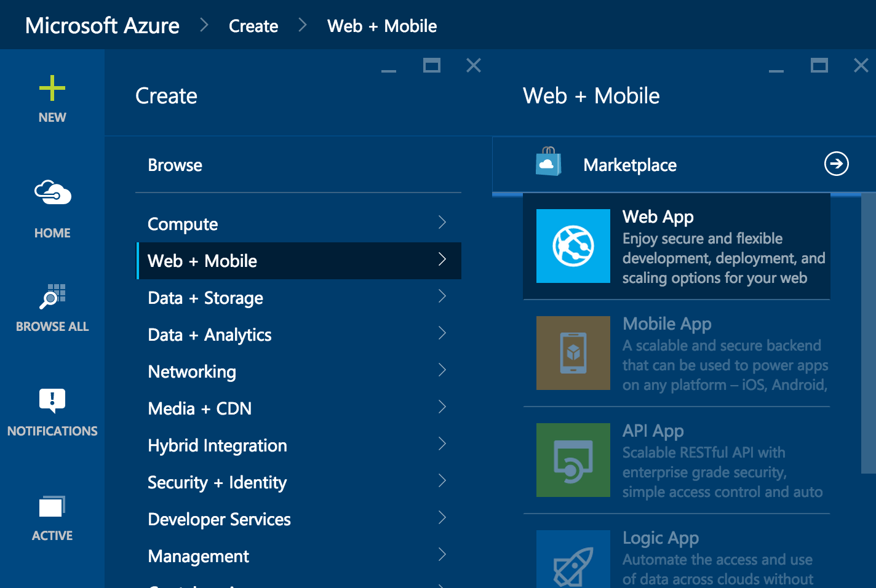Click the Marketplace shopping bag icon
The width and height of the screenshot is (876, 588).
(x=548, y=161)
